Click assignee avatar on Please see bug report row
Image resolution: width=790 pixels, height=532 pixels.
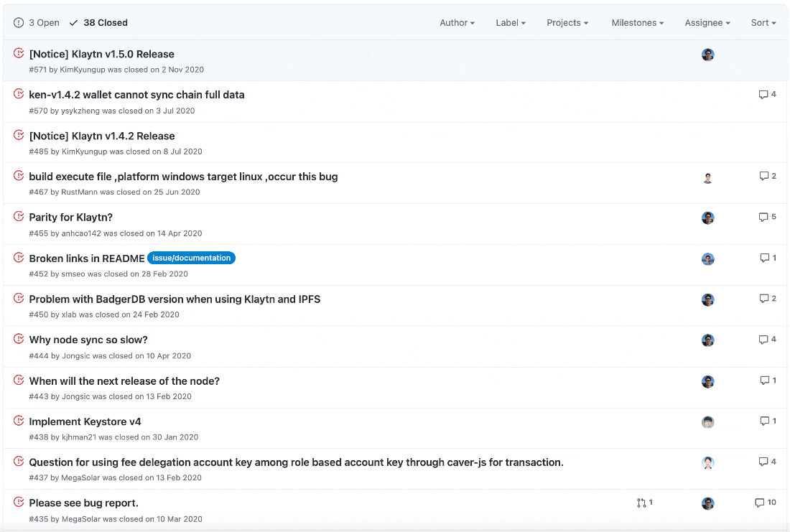tap(708, 503)
